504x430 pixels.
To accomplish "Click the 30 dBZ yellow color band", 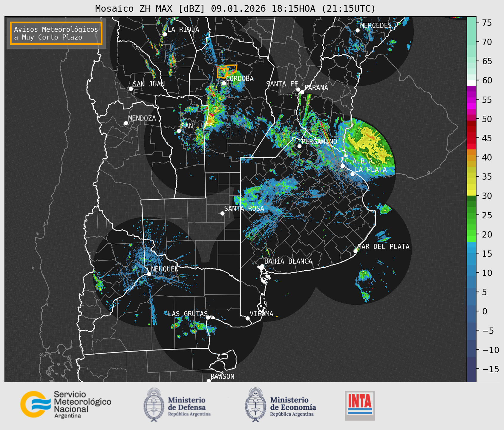I will [471, 193].
